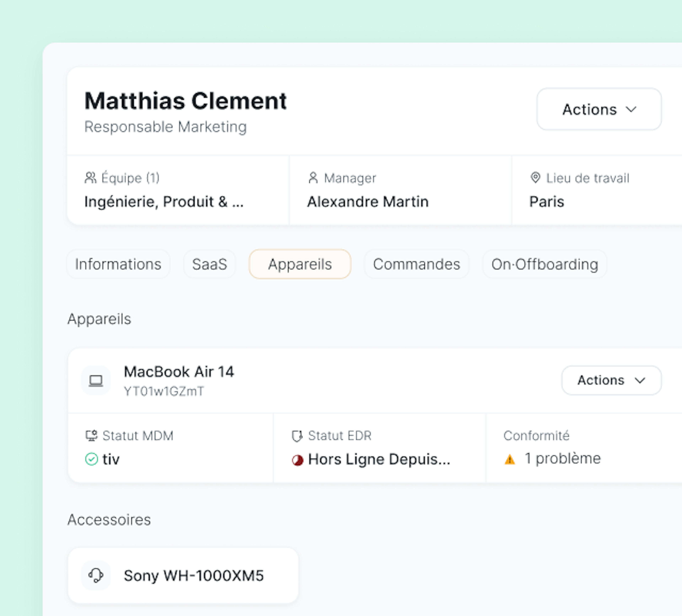Click the chevron on the profile Actions button
Image resolution: width=682 pixels, height=616 pixels.
(x=631, y=109)
